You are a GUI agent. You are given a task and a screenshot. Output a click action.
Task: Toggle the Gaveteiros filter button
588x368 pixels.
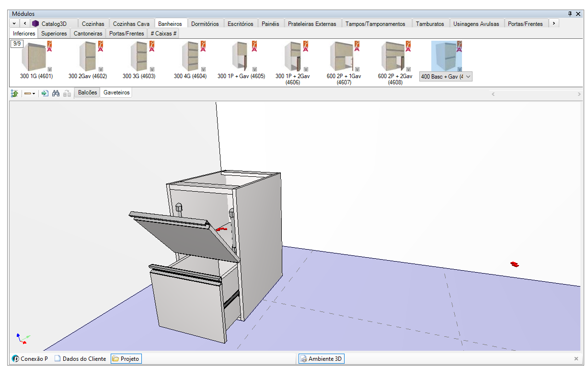pos(116,93)
